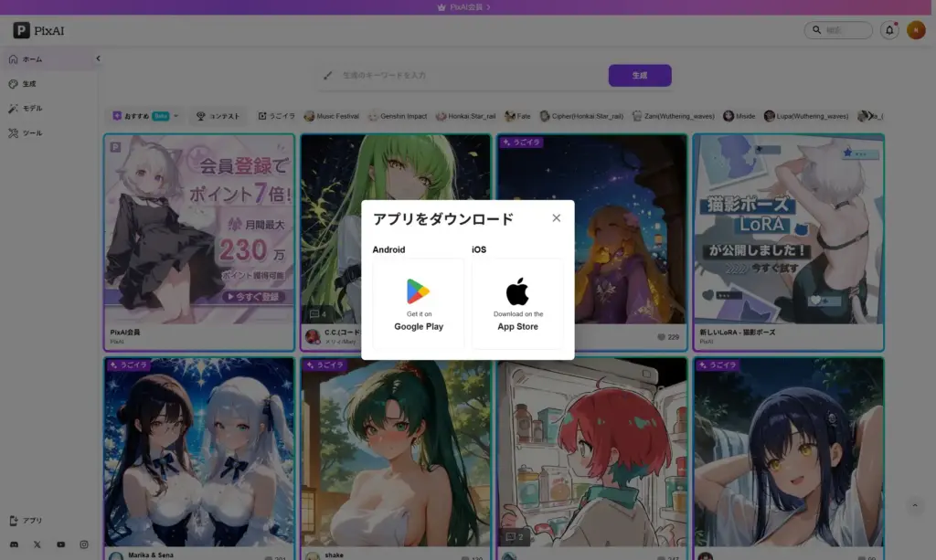Select the Zani(Wuthering_waves) tag
Image resolution: width=936 pixels, height=560 pixels.
673,116
